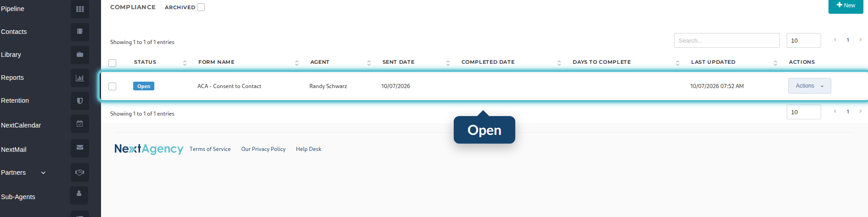Viewport: 868px width, 217px height.
Task: Tick the select-all header checkbox
Action: pos(113,63)
